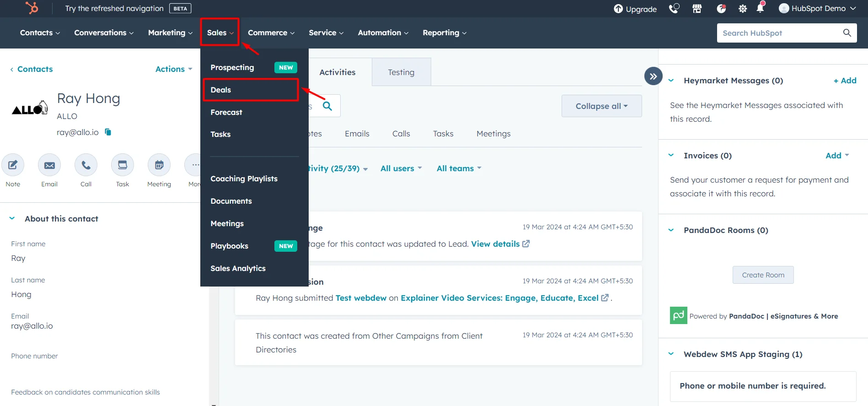The height and width of the screenshot is (406, 868).
Task: Open the Actions dropdown
Action: [174, 69]
